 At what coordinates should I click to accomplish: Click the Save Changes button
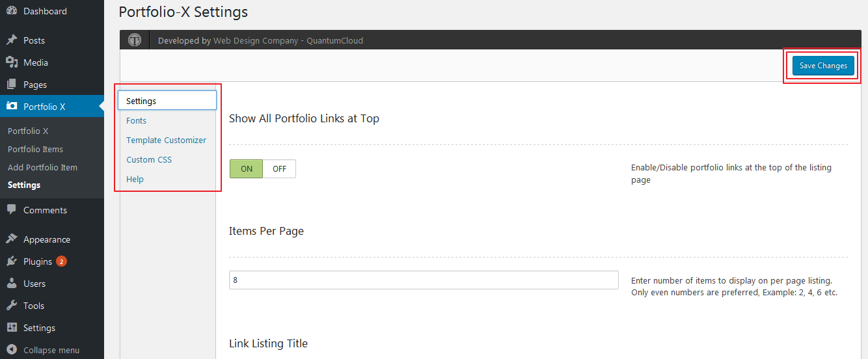tap(823, 65)
